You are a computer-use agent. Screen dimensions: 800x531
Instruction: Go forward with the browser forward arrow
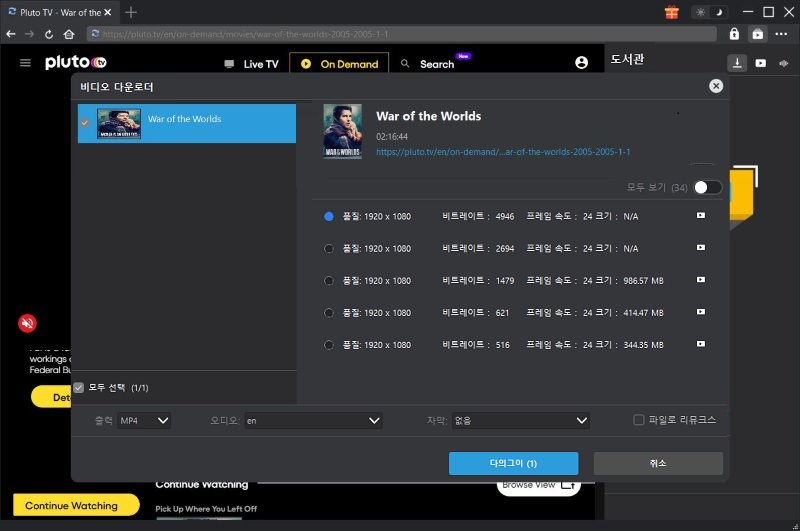[30, 34]
